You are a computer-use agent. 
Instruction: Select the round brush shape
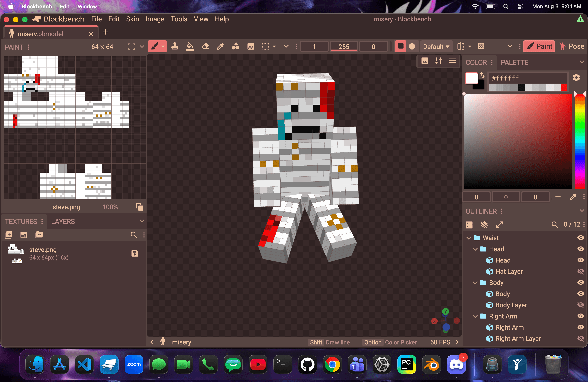click(x=412, y=46)
